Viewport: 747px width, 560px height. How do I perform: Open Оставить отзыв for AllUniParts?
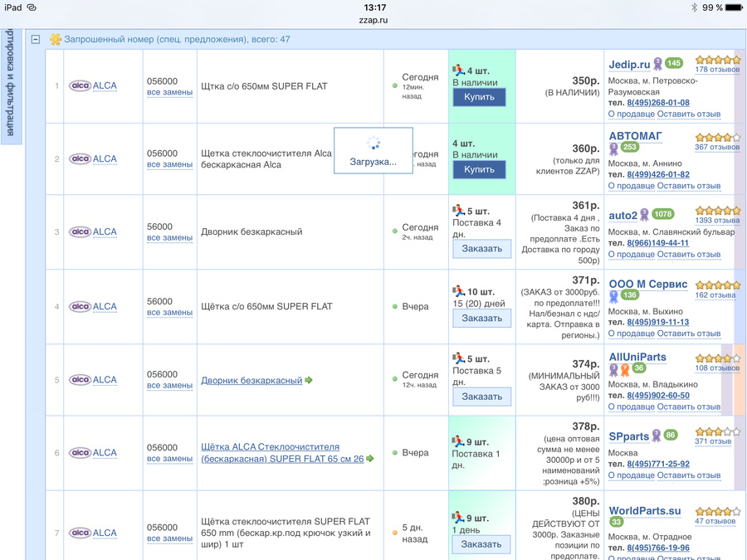(688, 407)
